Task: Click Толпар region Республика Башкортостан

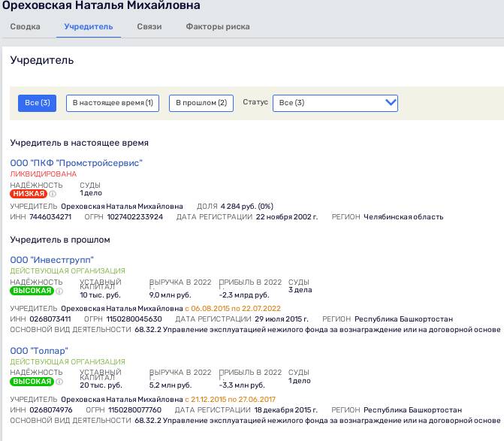Action: pyautogui.click(x=412, y=410)
